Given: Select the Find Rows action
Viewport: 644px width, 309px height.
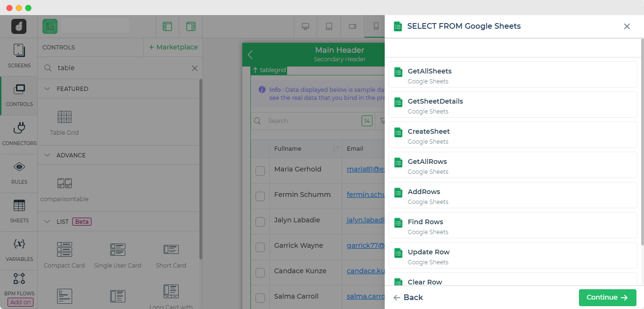Looking at the screenshot, I should click(x=512, y=225).
